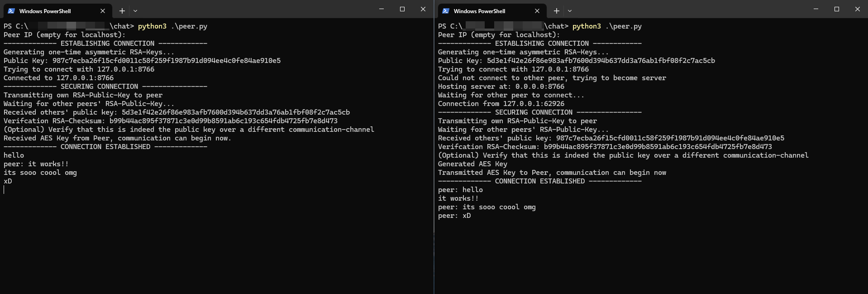Expand the right terminal's profile dropdown chevron

(x=570, y=11)
